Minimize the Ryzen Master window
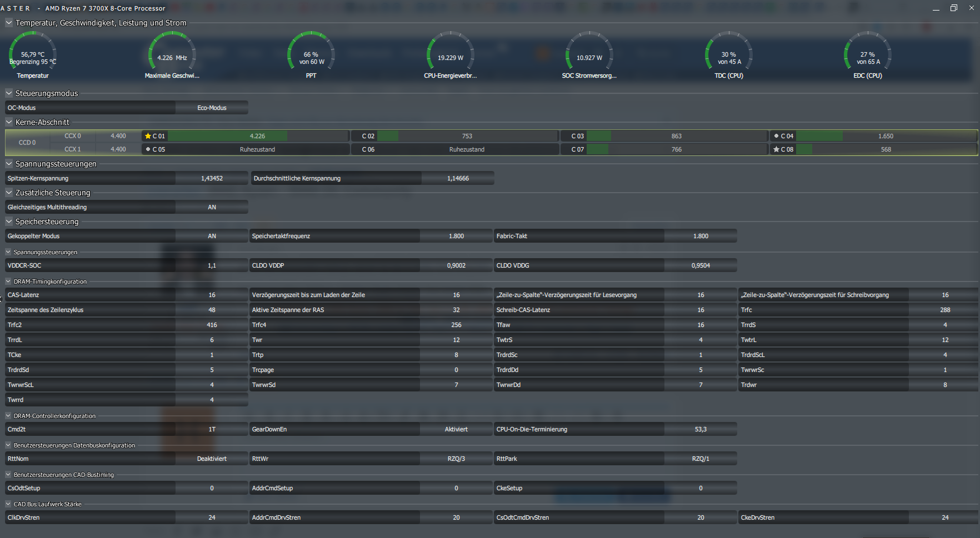Screen dimensions: 980x538 (x=936, y=8)
